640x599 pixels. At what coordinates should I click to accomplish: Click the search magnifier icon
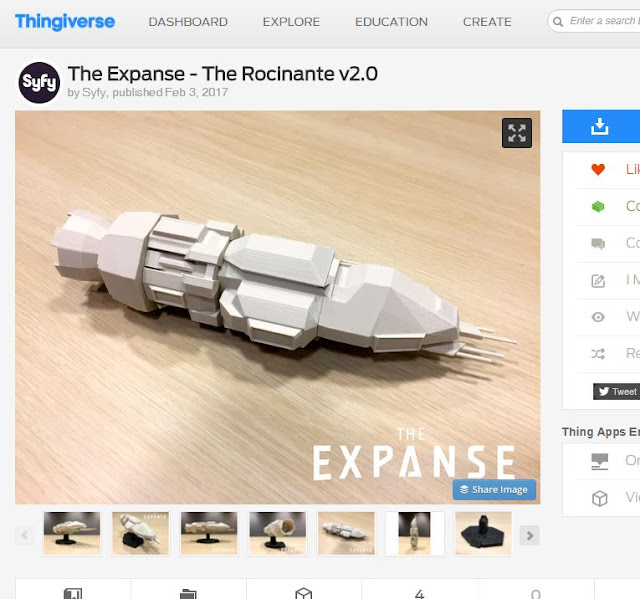[x=558, y=21]
